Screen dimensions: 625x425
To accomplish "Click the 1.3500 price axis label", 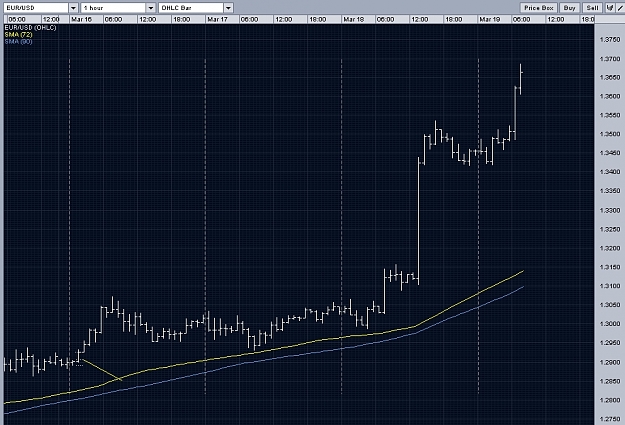I will 610,134.
